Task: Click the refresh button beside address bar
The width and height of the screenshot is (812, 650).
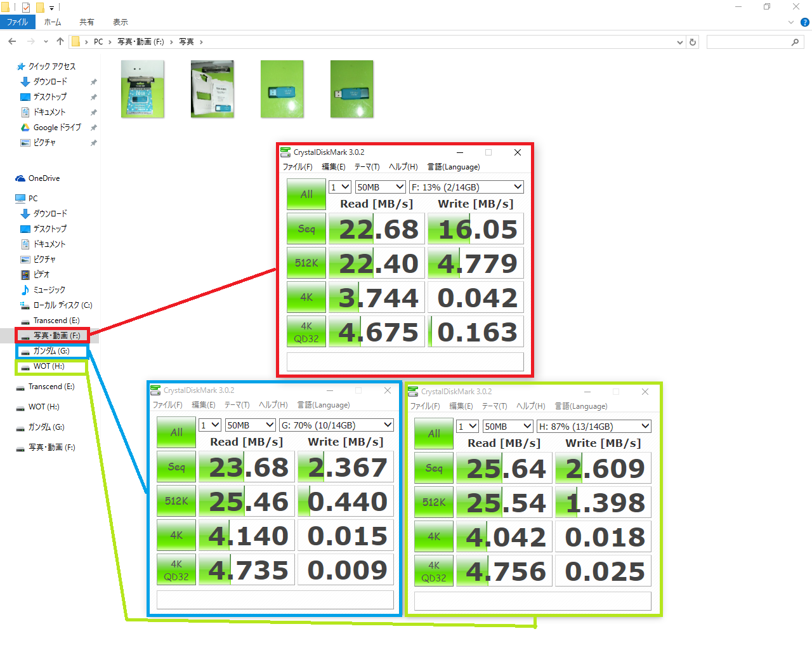Action: coord(693,42)
